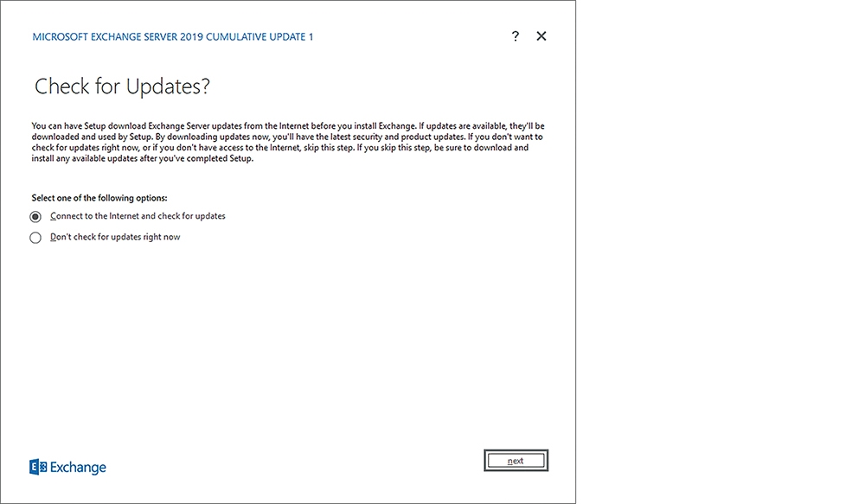
Task: Close the Exchange setup wizard window
Action: coord(541,35)
